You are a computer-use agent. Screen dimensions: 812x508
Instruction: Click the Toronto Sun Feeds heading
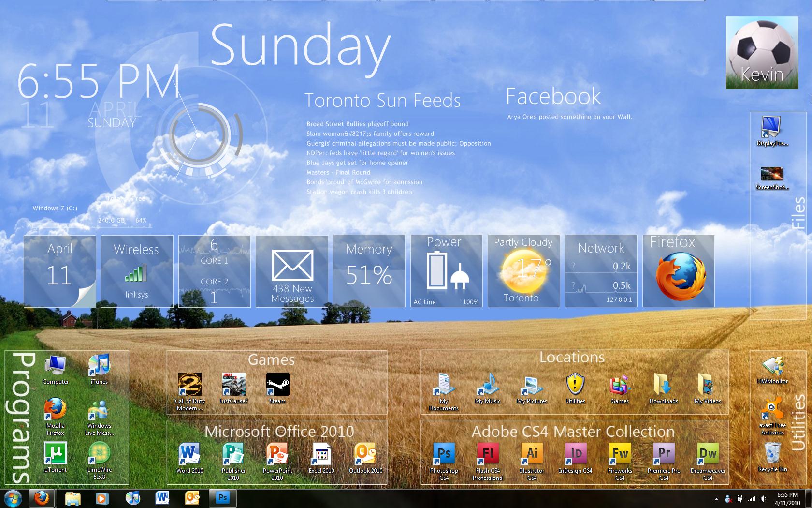click(383, 101)
